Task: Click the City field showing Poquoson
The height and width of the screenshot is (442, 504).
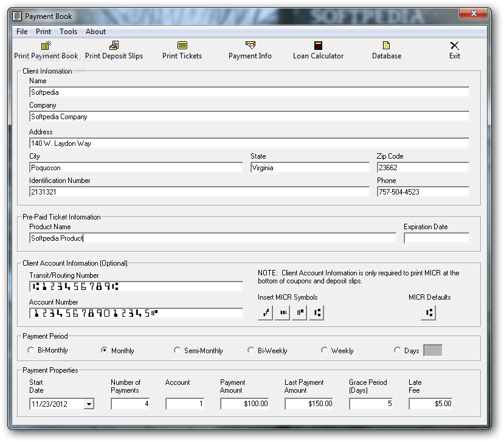Action: point(136,168)
